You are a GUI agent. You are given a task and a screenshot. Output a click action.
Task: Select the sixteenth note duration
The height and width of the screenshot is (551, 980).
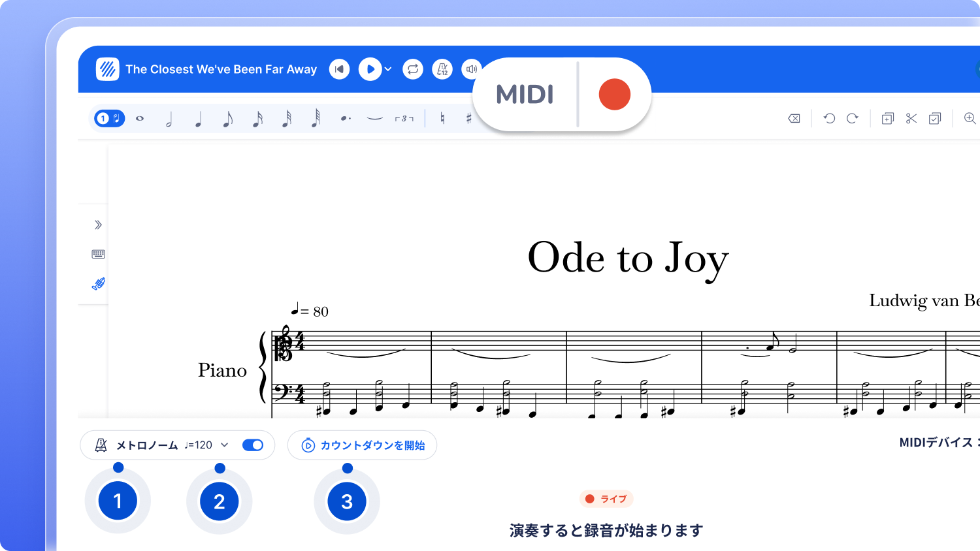click(x=257, y=119)
